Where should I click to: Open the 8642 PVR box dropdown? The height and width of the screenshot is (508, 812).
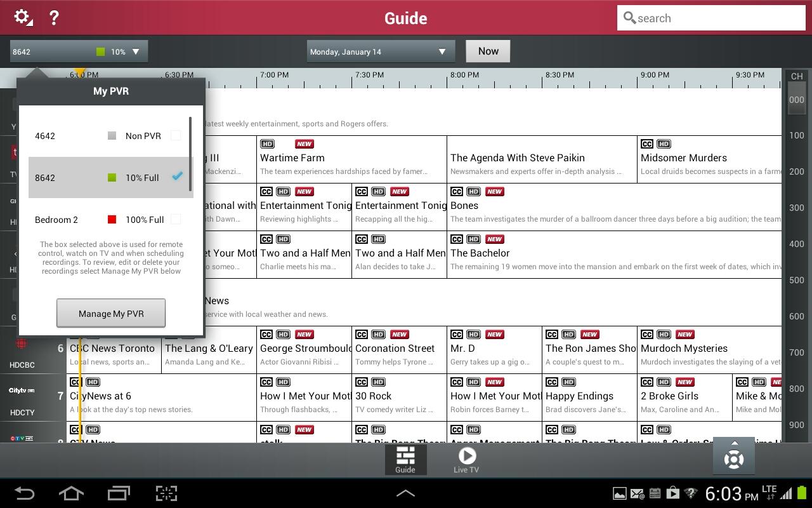[79, 51]
